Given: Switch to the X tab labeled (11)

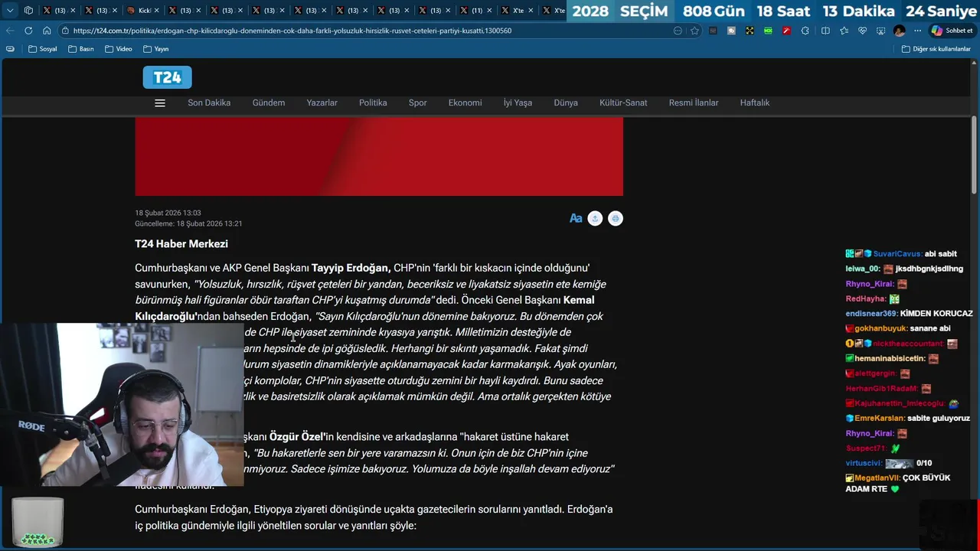Looking at the screenshot, I should (476, 11).
